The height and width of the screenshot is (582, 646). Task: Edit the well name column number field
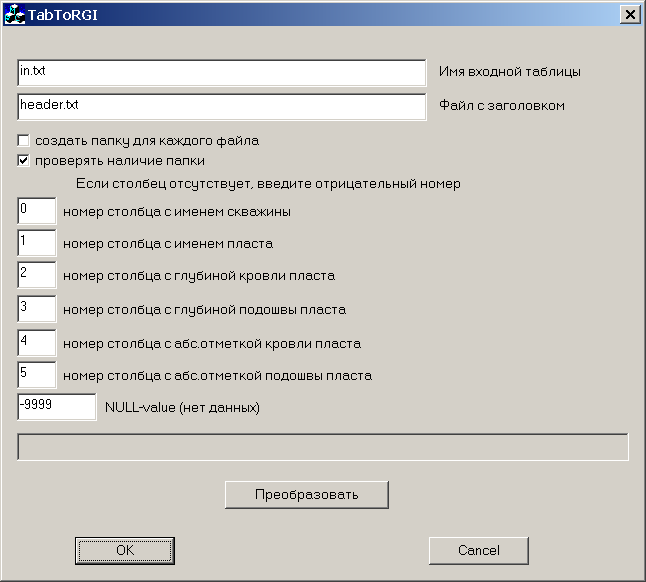(x=37, y=210)
